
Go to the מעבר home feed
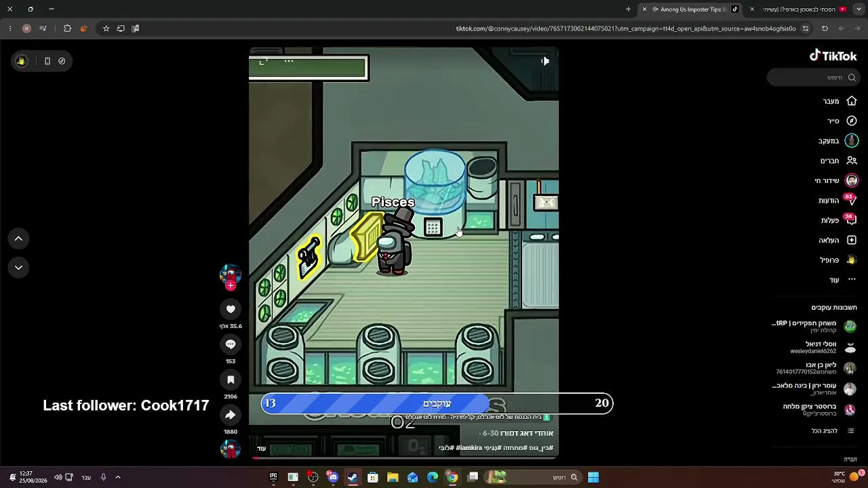[x=840, y=101]
